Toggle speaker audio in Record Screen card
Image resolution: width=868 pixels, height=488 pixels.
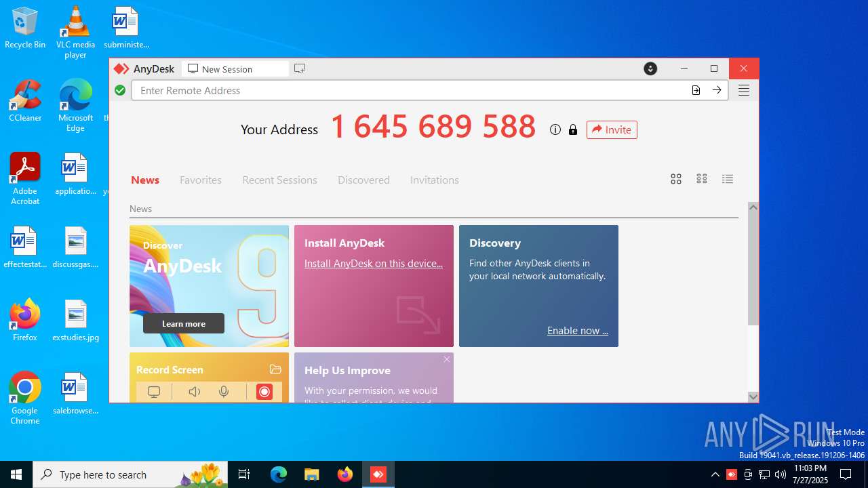coord(195,392)
